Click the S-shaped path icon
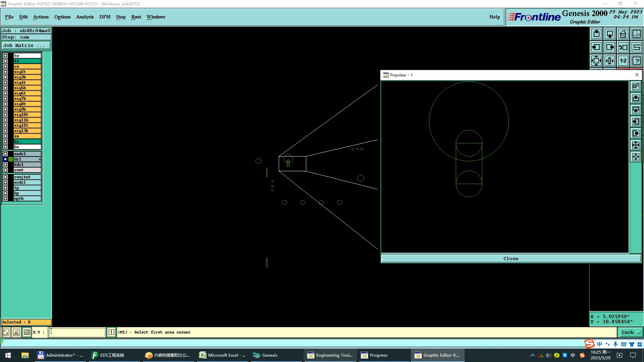 coord(636,47)
